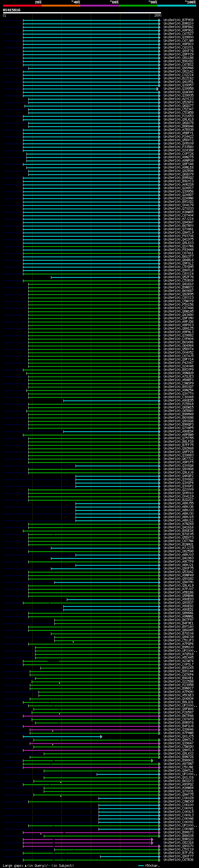Open entry UniRef100_Q9LKL8
This screenshot has width=199, height=868.
click(178, 120)
